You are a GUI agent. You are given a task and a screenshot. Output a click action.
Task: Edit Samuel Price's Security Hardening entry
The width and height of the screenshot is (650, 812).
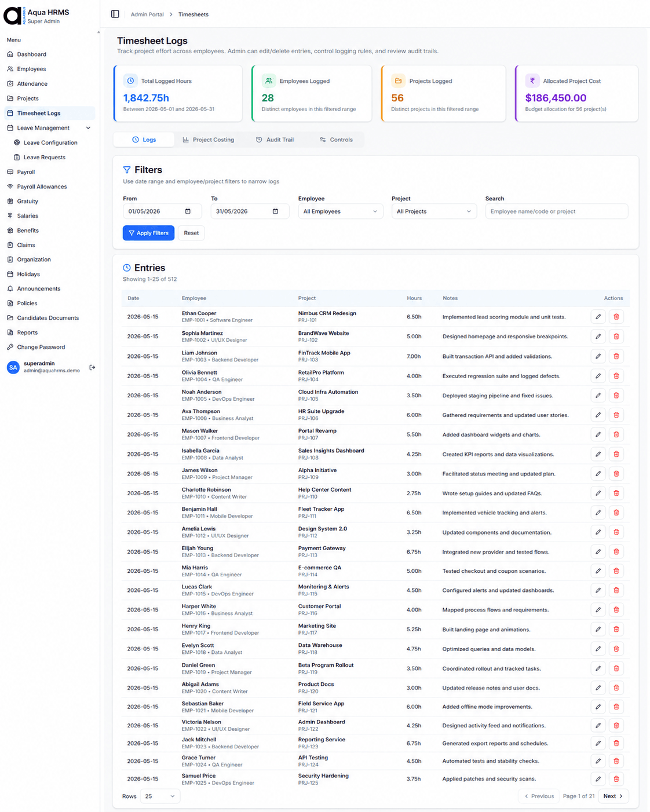click(x=598, y=779)
